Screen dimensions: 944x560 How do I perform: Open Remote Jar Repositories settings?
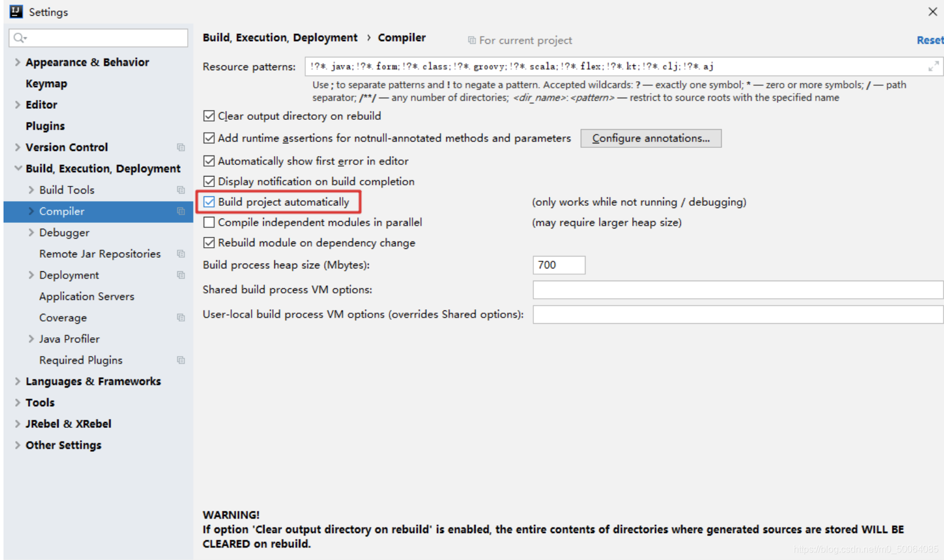pyautogui.click(x=100, y=254)
